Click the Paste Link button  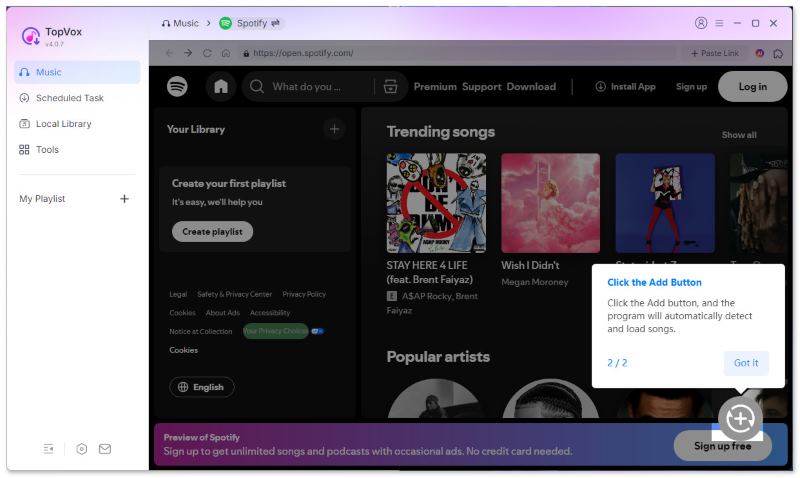click(714, 53)
